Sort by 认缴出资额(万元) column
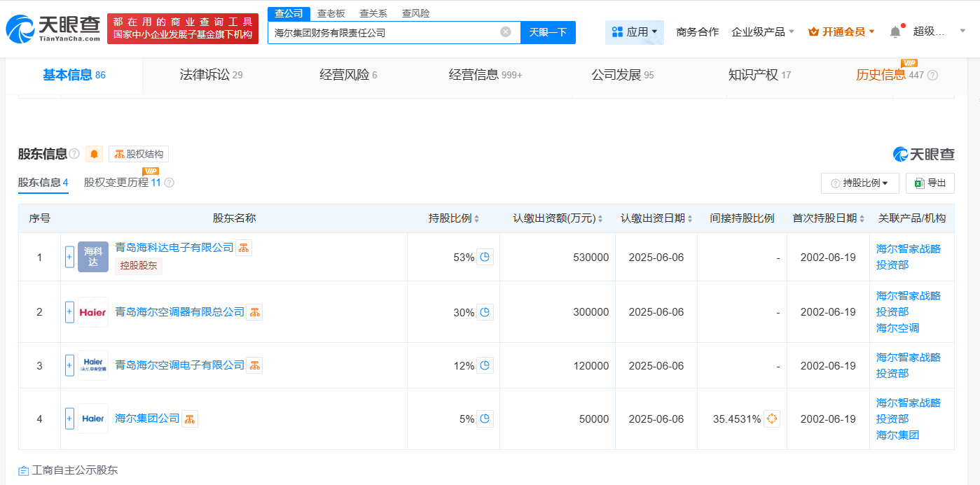The height and width of the screenshot is (485, 980). point(600,218)
